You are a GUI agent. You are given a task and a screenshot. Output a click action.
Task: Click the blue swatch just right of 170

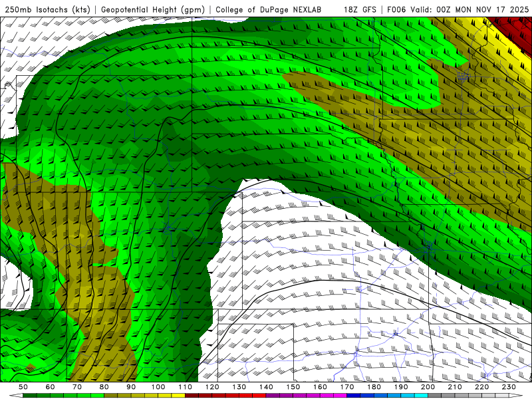(x=354, y=396)
